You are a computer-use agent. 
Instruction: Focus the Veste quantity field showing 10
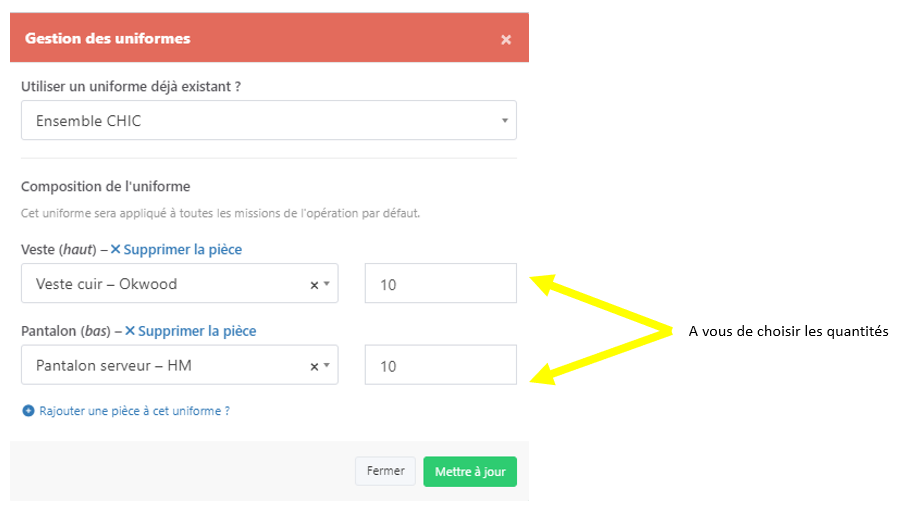pyautogui.click(x=440, y=284)
